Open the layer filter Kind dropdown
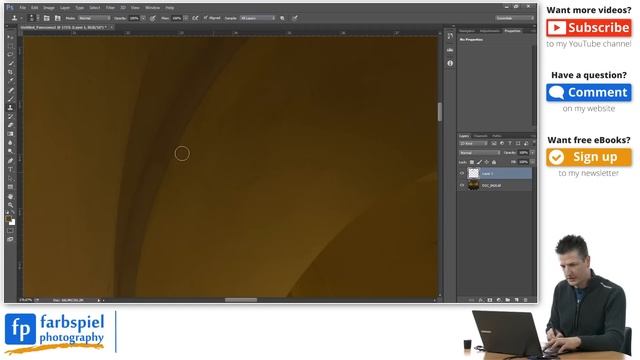 (x=473, y=143)
